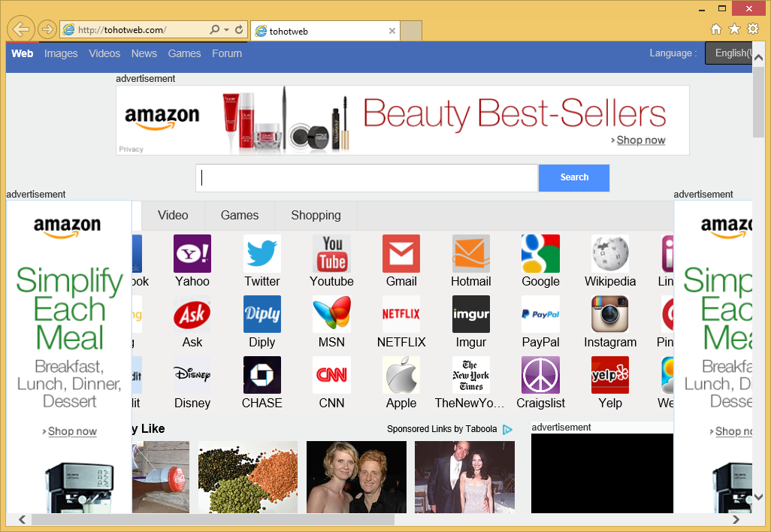Switch to Images in the top nav
The width and height of the screenshot is (771, 532).
[x=61, y=53]
